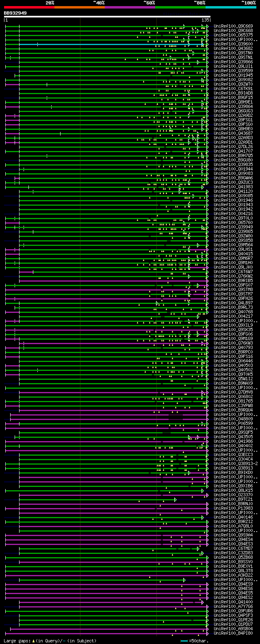The height and width of the screenshot is (644, 260).
Task: Select the UniRef100_O04216 label
Action: 233,213
